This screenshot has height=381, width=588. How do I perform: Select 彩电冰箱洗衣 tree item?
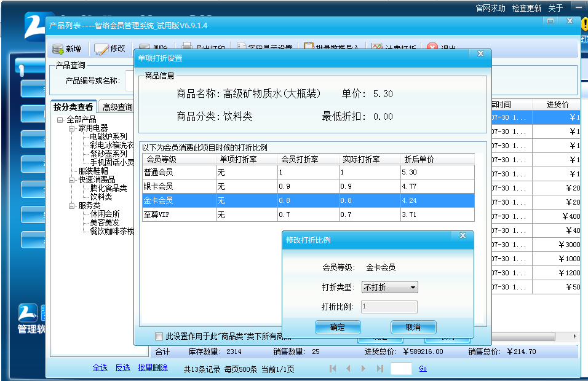tap(112, 146)
